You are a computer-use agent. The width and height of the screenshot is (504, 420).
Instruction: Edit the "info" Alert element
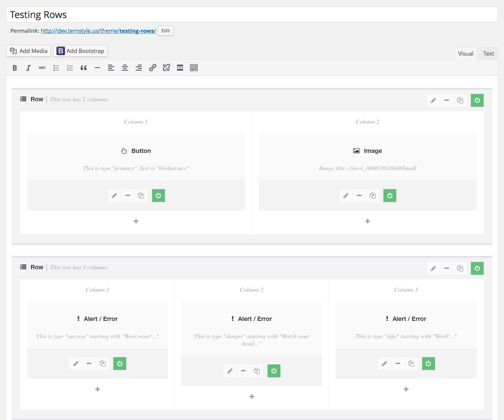point(384,364)
